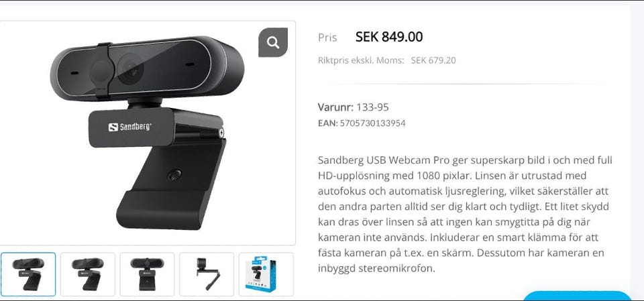Show the side-profile webcam thumbnail

[x=207, y=274]
